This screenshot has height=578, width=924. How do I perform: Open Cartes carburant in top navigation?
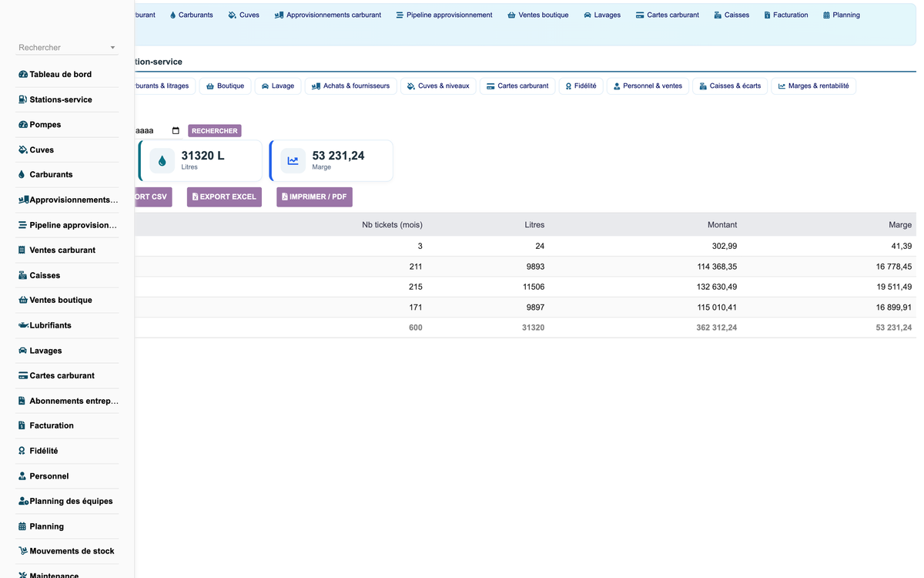click(x=668, y=15)
